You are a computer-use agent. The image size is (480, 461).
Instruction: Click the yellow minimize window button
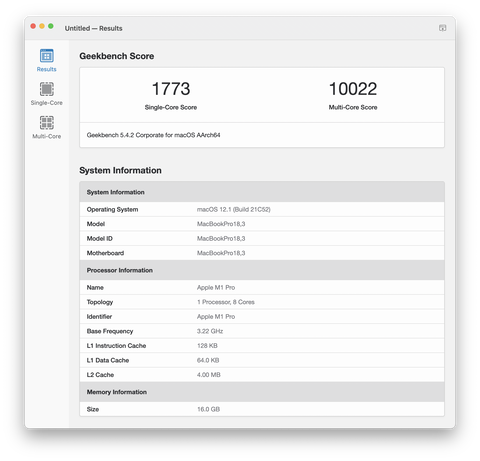tap(42, 26)
